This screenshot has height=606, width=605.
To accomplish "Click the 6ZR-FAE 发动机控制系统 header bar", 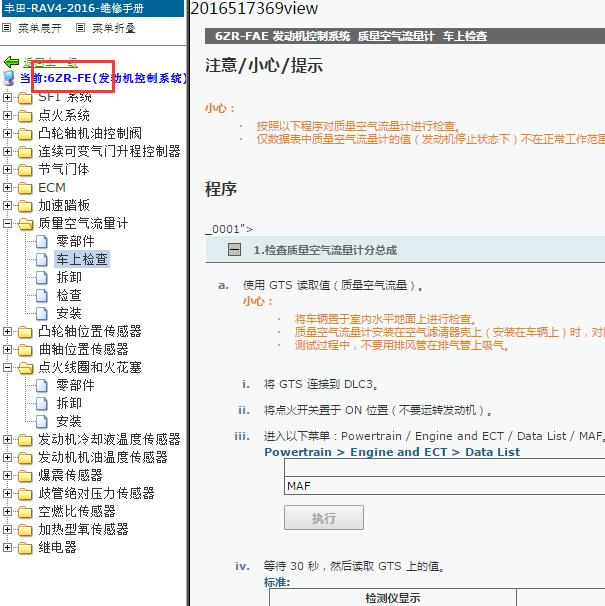I will click(405, 36).
